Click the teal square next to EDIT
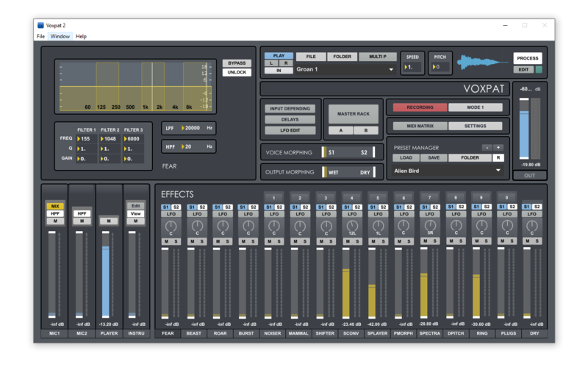Viewport: 588px width, 370px height. click(x=539, y=70)
